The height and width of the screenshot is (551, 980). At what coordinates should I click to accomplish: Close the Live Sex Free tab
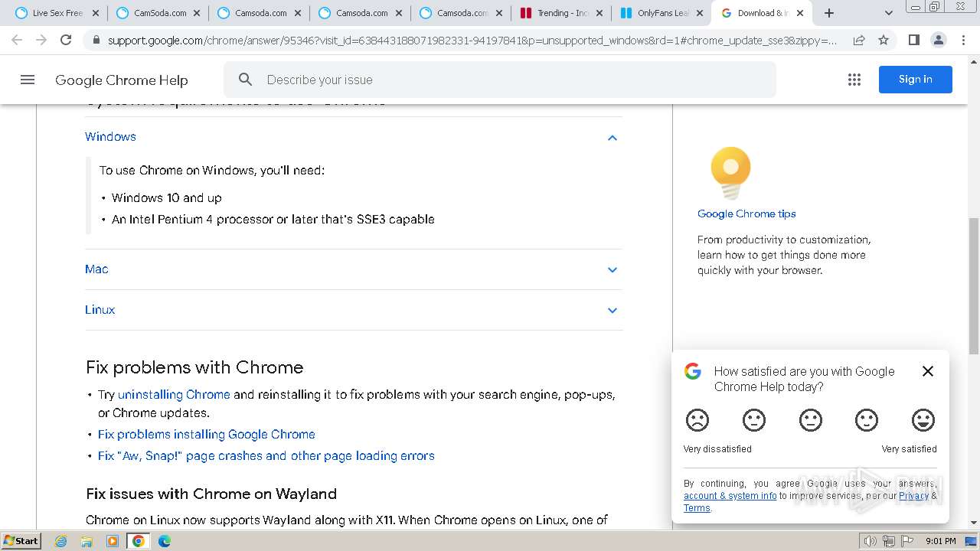pos(95,13)
